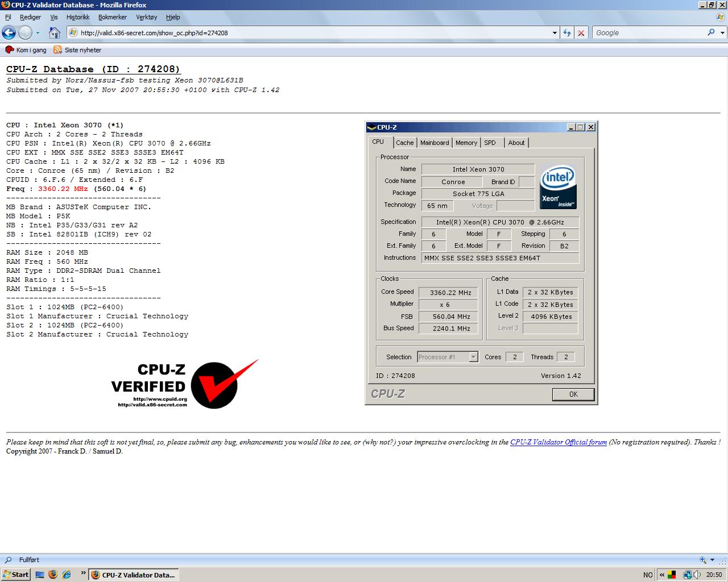Open the Processor #1 selection dropdown

(x=448, y=357)
